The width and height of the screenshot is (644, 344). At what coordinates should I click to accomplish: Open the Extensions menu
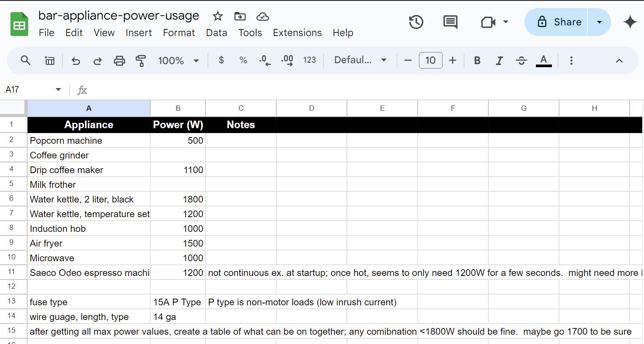click(x=297, y=33)
